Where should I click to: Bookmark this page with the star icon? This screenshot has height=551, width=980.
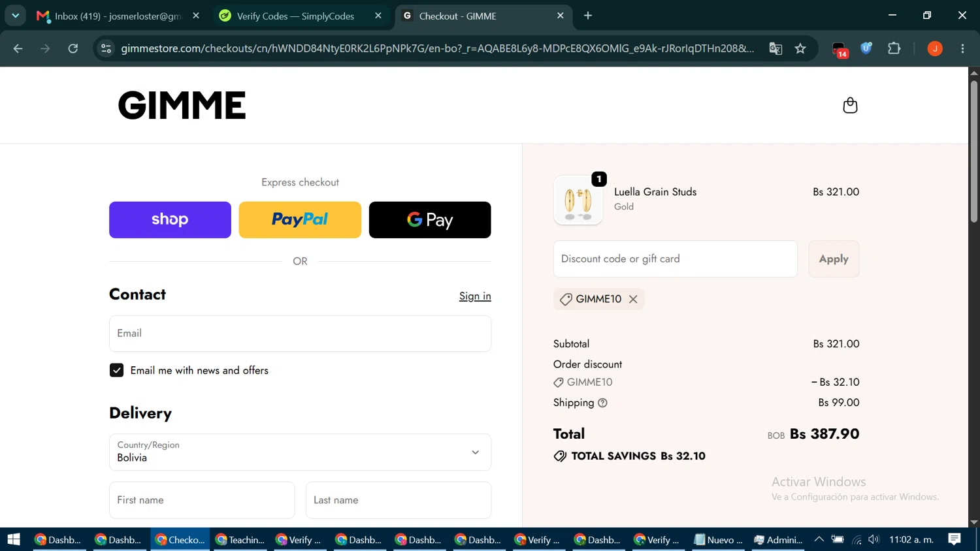pos(800,48)
